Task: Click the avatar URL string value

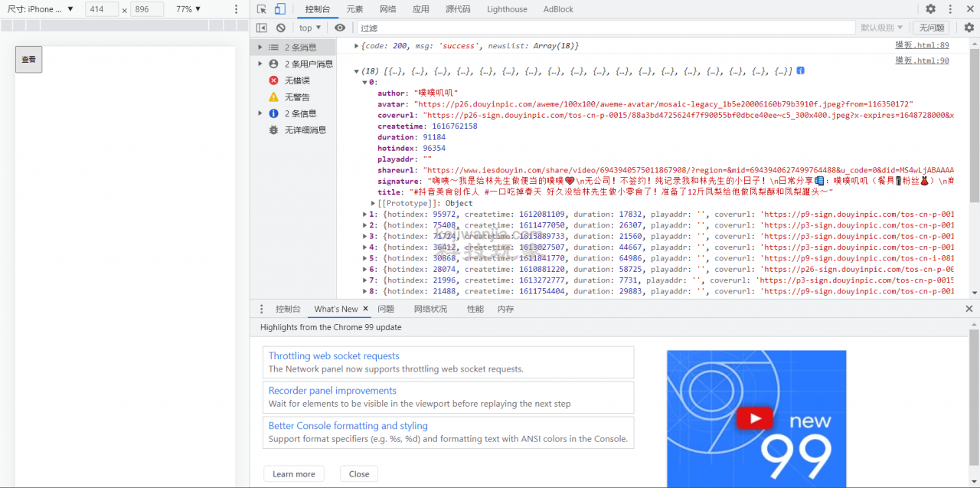Action: [663, 104]
